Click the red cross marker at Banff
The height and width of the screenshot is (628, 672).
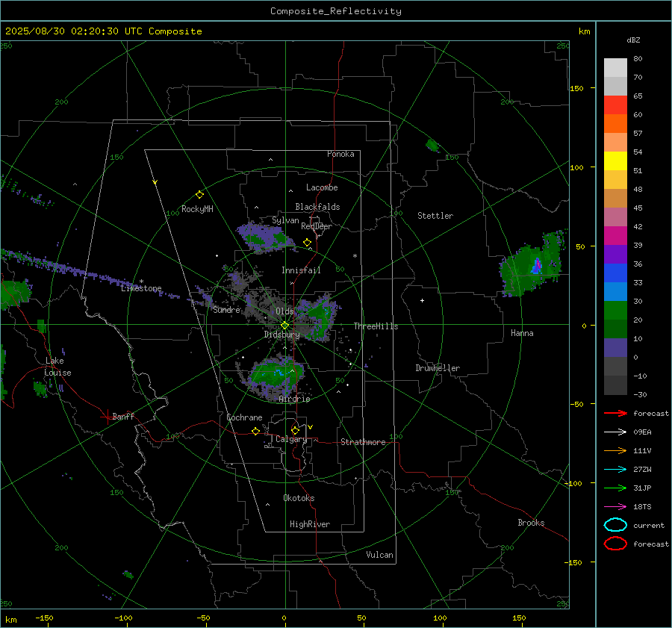tap(107, 416)
